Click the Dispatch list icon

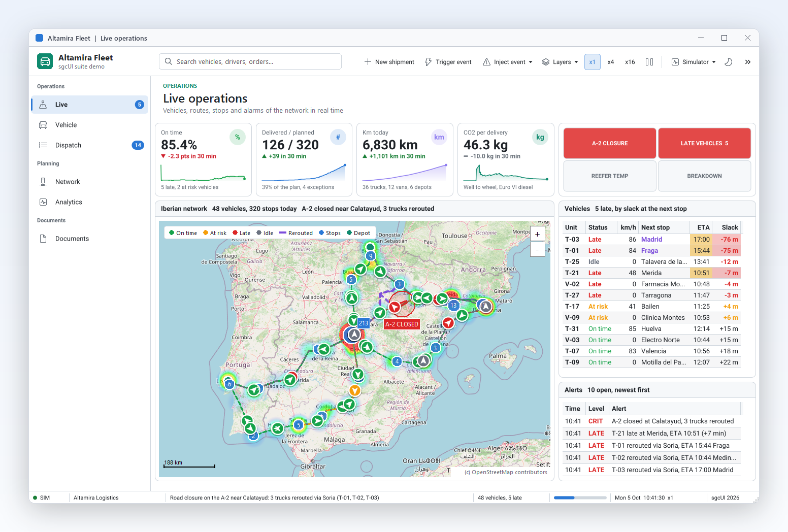point(43,145)
